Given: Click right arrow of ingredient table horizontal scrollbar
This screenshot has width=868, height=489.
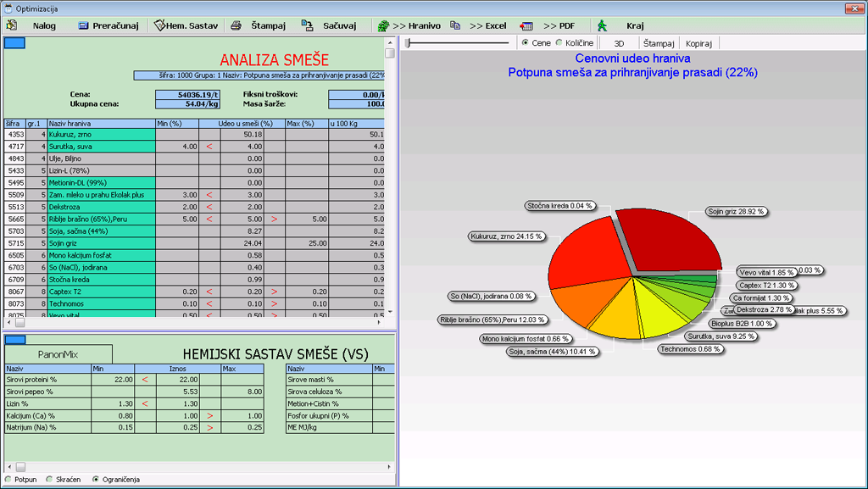Looking at the screenshot, I should coord(379,323).
